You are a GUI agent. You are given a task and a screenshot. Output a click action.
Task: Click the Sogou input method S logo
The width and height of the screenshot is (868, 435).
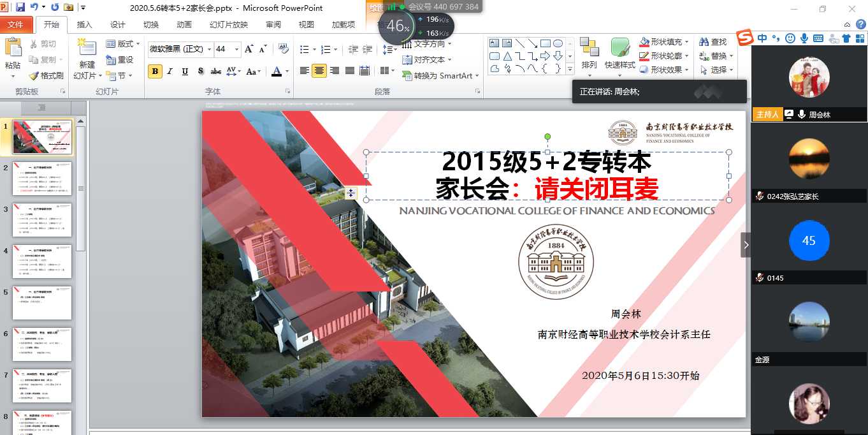[x=744, y=38]
